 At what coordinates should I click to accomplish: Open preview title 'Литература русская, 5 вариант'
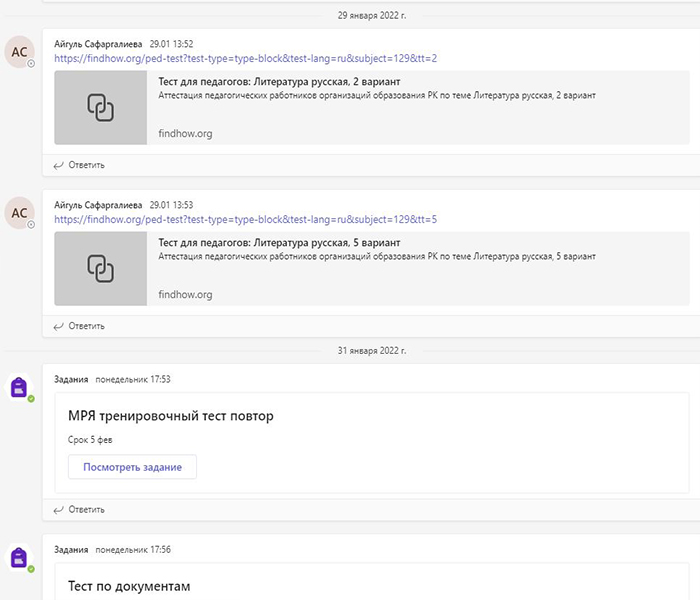pos(279,243)
